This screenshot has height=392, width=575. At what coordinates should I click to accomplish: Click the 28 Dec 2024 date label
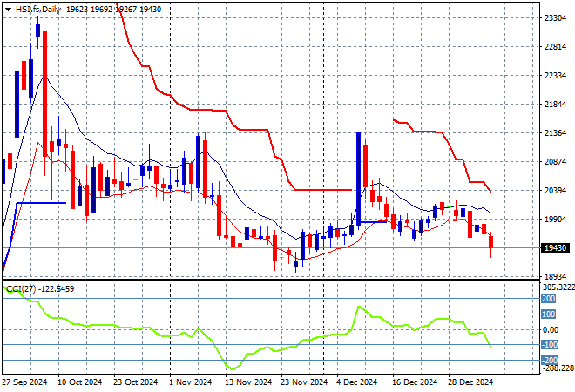471,382
